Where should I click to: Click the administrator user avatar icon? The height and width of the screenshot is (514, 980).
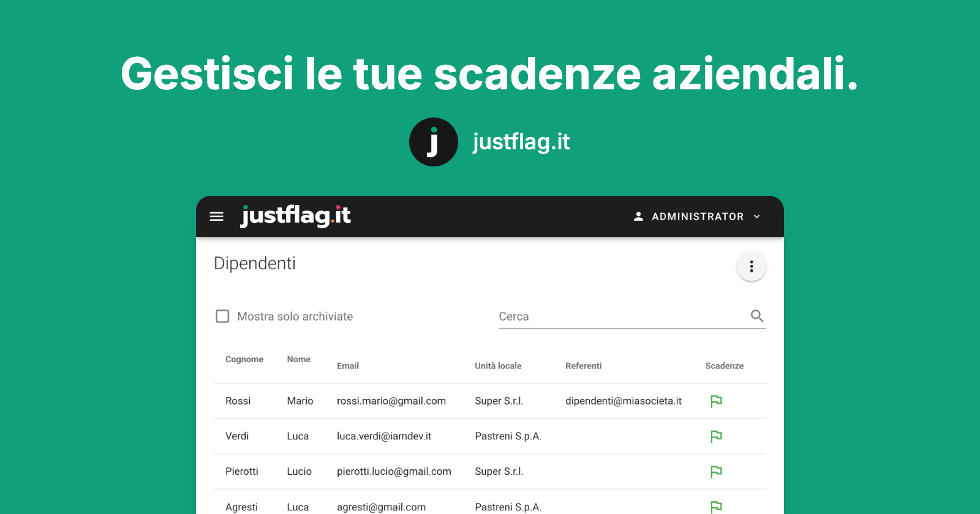tap(638, 217)
